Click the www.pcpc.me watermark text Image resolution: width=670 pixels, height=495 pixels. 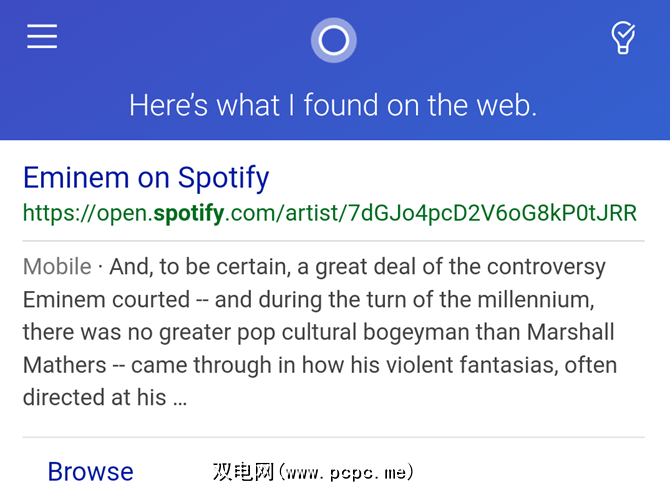click(314, 471)
